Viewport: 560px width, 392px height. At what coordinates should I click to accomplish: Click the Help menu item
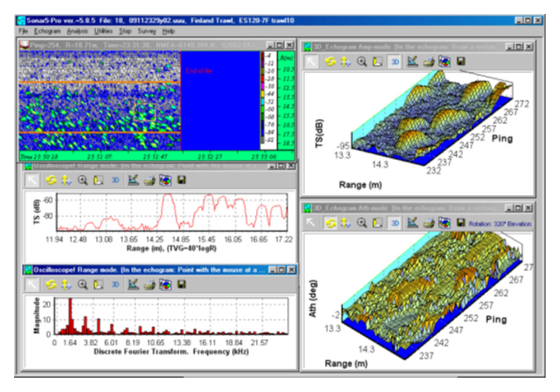169,32
